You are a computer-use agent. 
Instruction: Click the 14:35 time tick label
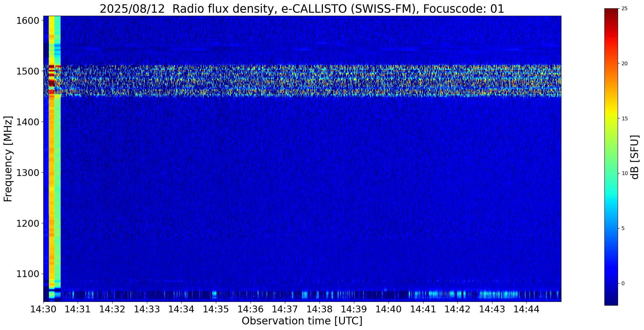(216, 309)
